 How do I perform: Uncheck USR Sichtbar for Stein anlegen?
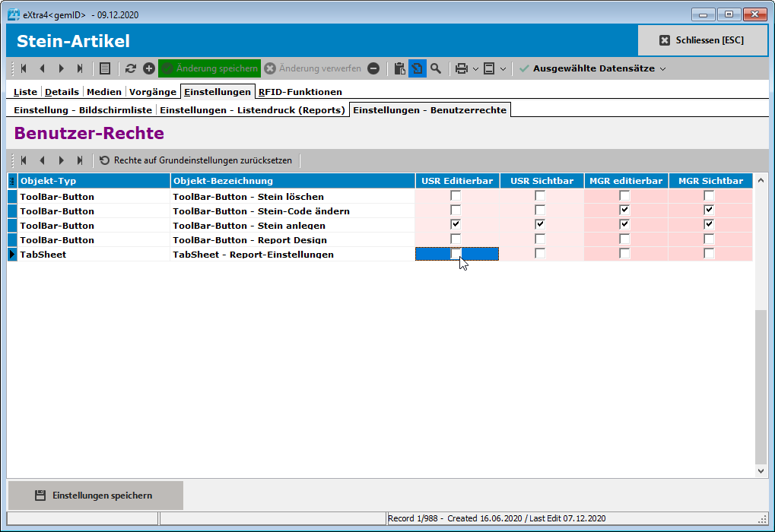click(540, 225)
